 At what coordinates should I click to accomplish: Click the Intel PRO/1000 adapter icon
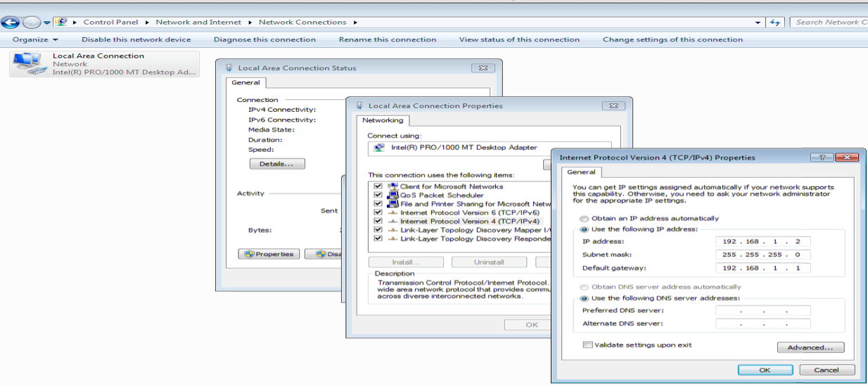coord(380,148)
